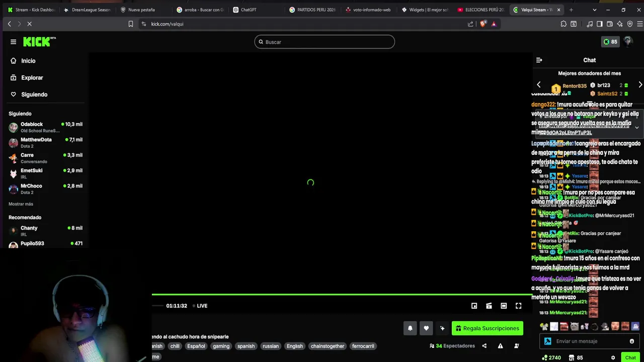Click the green Chat send button
The height and width of the screenshot is (362, 644).
(x=630, y=357)
